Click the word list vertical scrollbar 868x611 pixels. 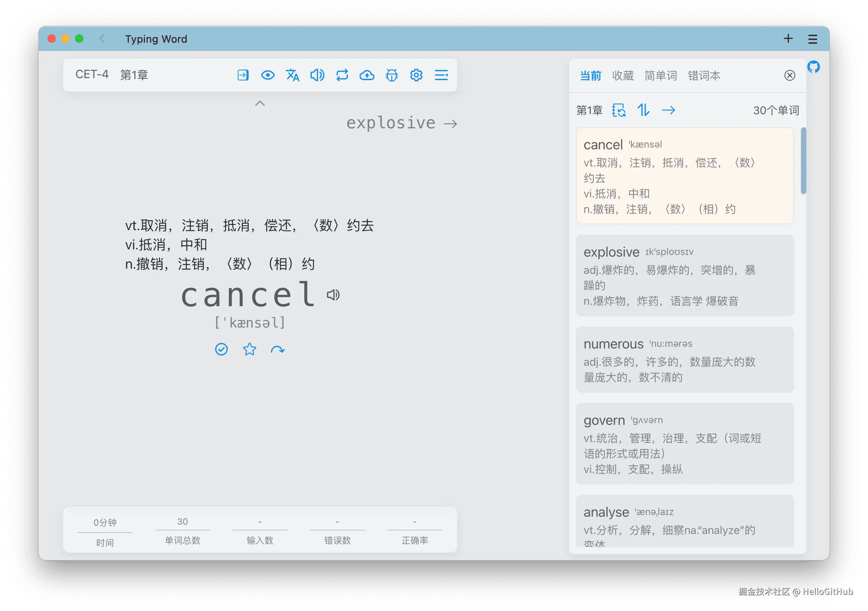pyautogui.click(x=803, y=161)
